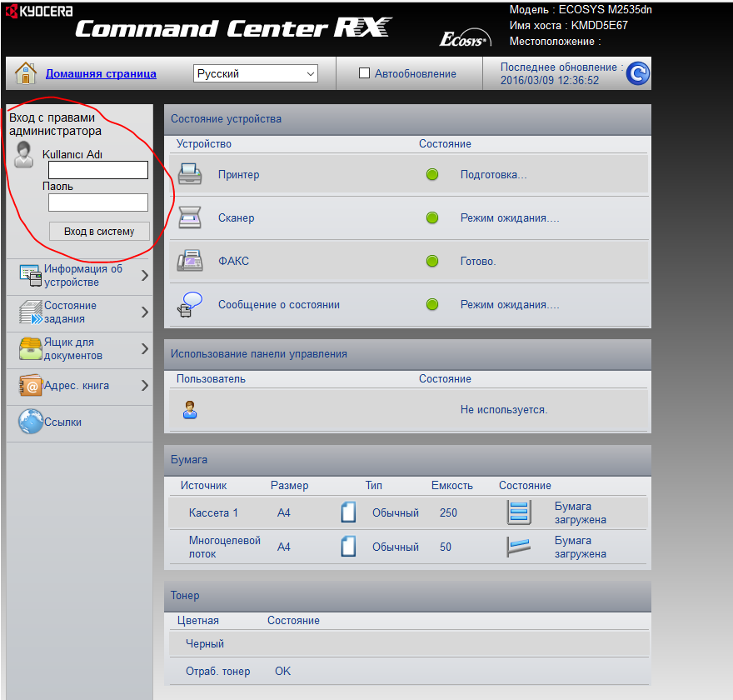
Task: Click the ФАКС device label
Action: pos(233,261)
